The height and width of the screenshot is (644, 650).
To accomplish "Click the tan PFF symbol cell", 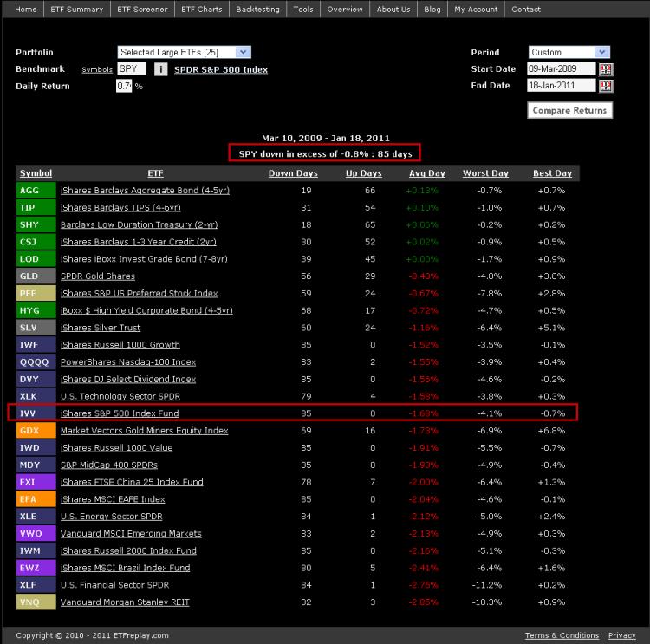I will tap(36, 293).
